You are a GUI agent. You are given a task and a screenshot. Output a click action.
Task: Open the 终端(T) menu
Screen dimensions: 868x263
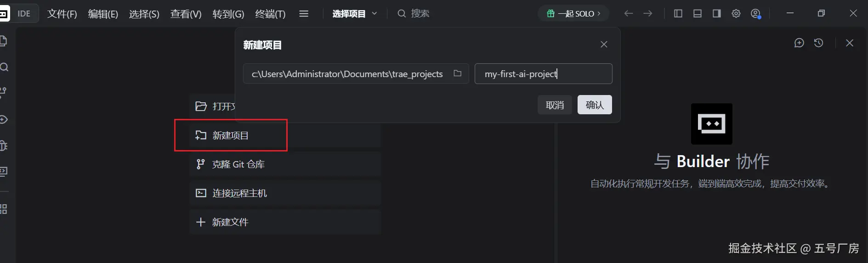pos(270,14)
